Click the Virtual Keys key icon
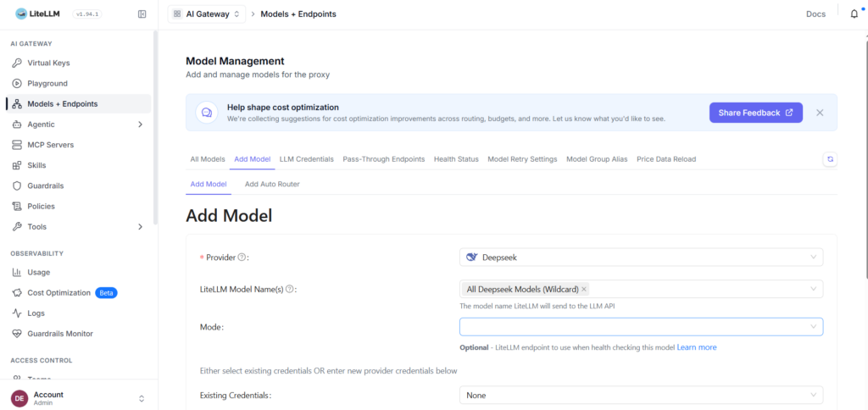Screen dimensions: 868x410 click(17, 63)
